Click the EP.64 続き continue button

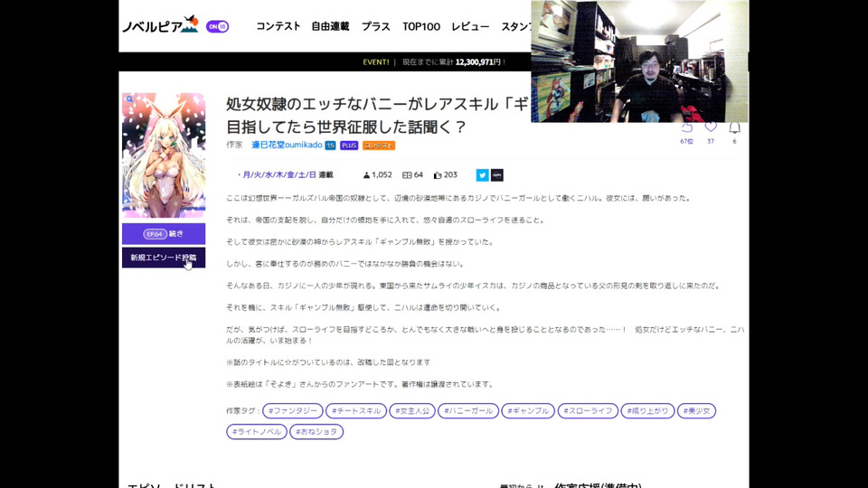[164, 234]
